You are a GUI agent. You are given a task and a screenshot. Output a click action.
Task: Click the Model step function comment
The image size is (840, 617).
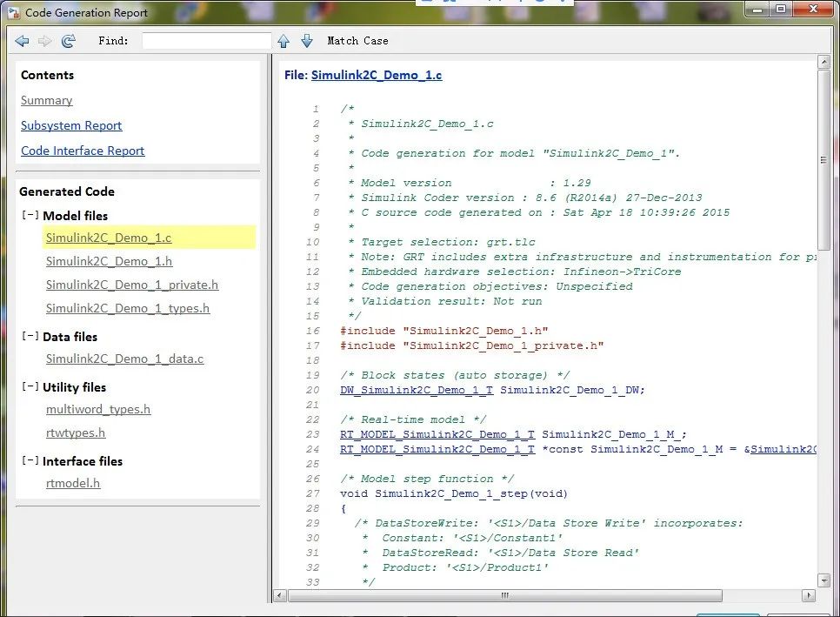(427, 479)
